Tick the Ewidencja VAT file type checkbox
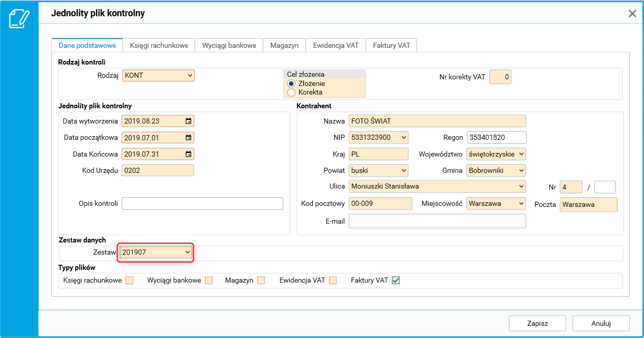The width and height of the screenshot is (644, 338). [x=333, y=280]
